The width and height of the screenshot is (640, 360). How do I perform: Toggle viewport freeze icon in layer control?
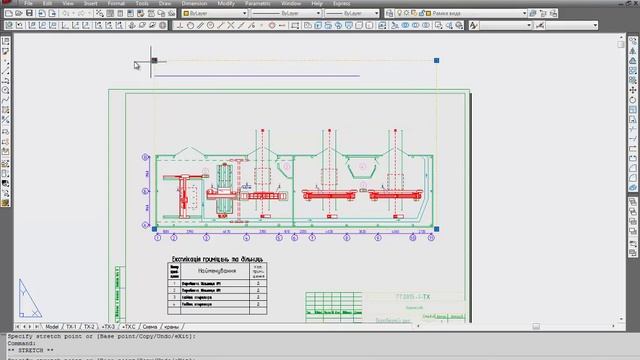coord(414,13)
